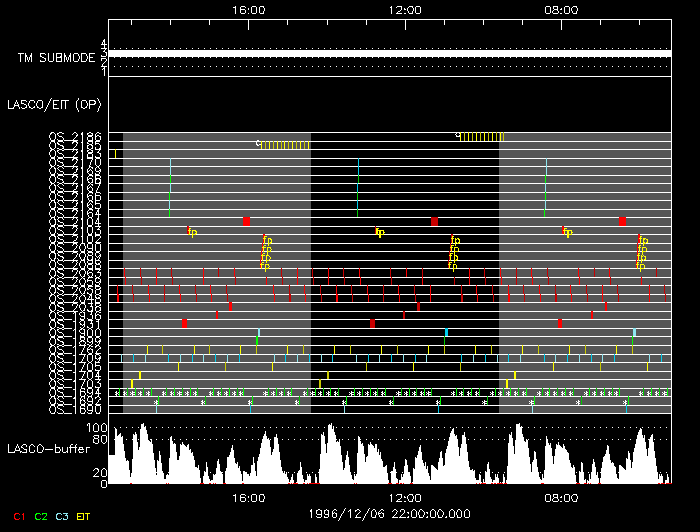The image size is (700, 532).
Task: Click the red C1 legend entry
Action: pyautogui.click(x=17, y=516)
